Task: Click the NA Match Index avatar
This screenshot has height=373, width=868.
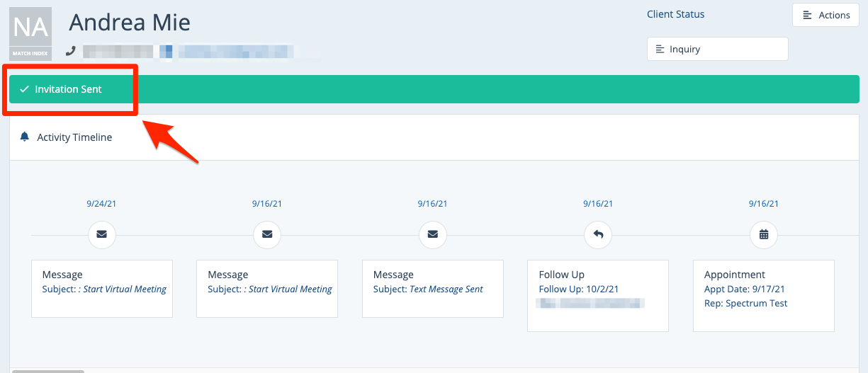Action: (30, 33)
